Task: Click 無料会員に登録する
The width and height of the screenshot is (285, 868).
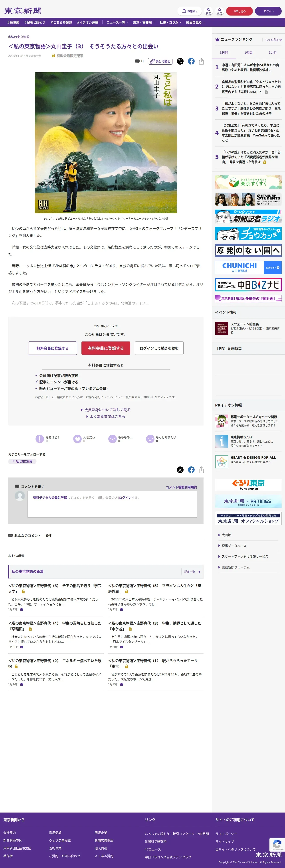Action: (53, 348)
